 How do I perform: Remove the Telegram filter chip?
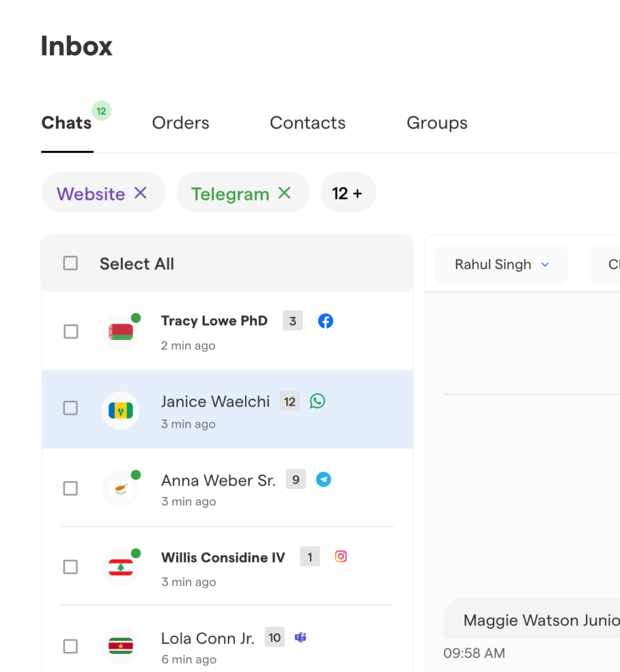click(284, 193)
